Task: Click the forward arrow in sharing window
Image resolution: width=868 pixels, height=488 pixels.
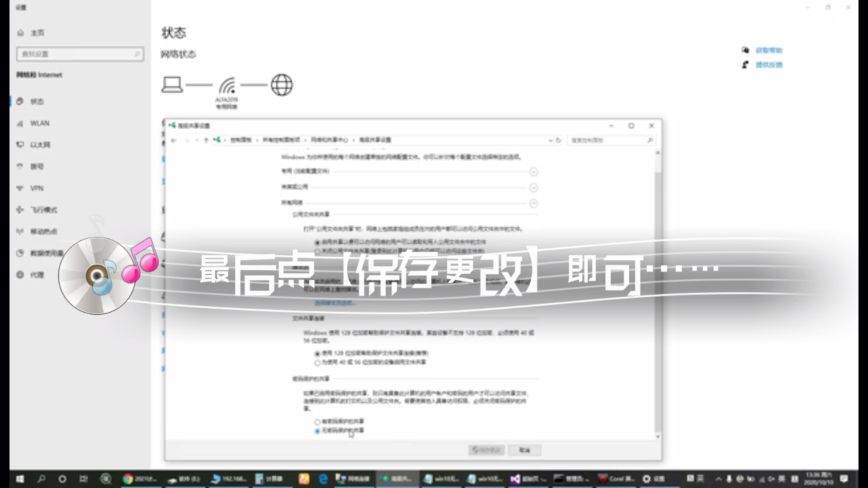Action: (x=187, y=141)
